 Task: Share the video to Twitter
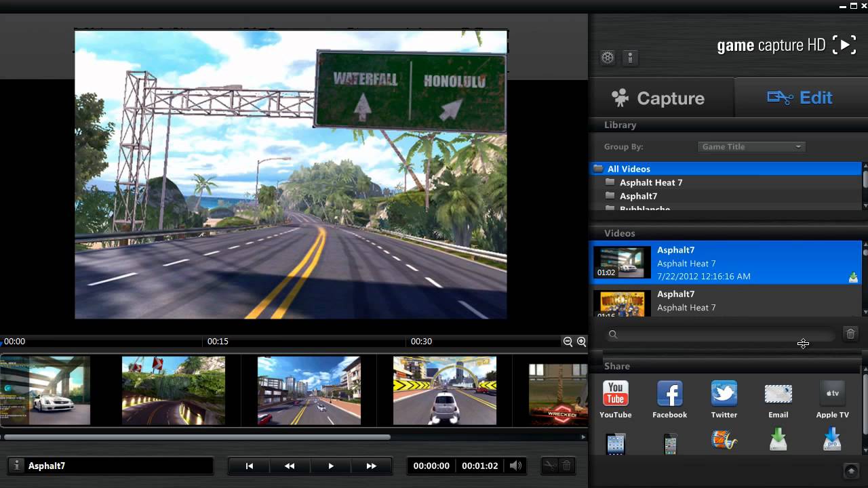click(x=724, y=399)
